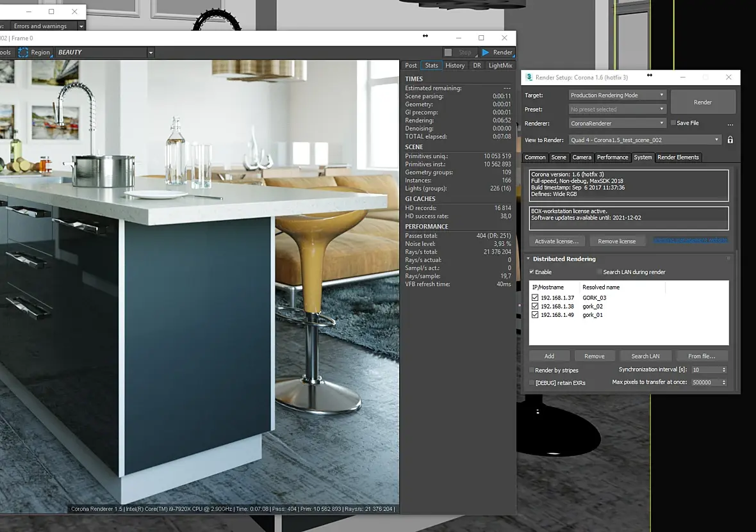Click the Max pixels to transfer value field
Viewport: 756px width, 532px height.
click(705, 382)
